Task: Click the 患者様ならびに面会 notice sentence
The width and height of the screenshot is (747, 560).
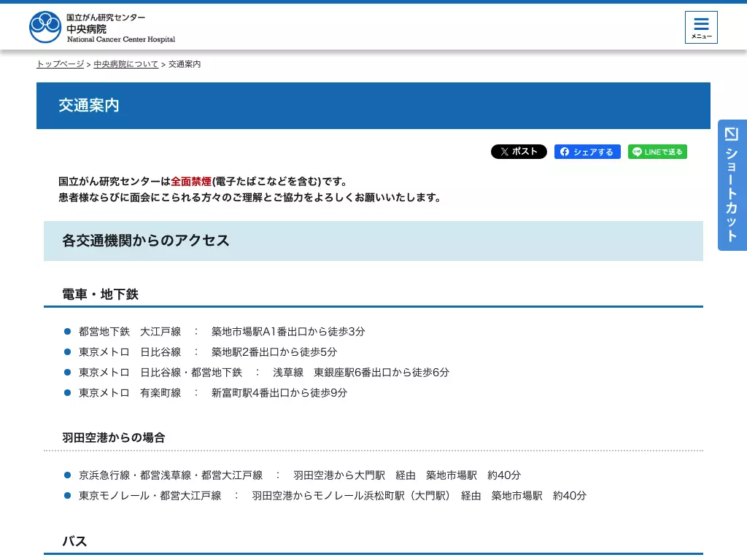Action: [251, 197]
